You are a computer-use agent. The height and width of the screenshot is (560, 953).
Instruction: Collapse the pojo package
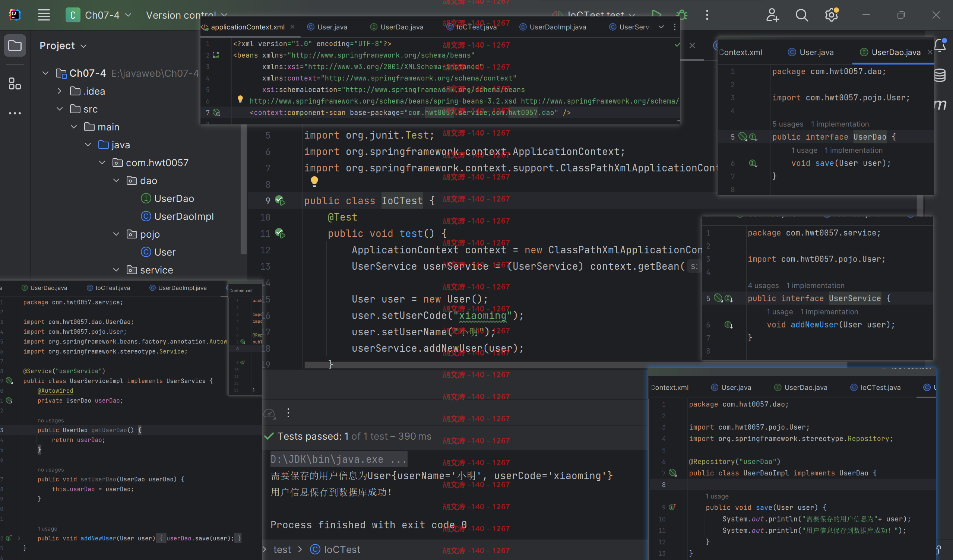[117, 234]
